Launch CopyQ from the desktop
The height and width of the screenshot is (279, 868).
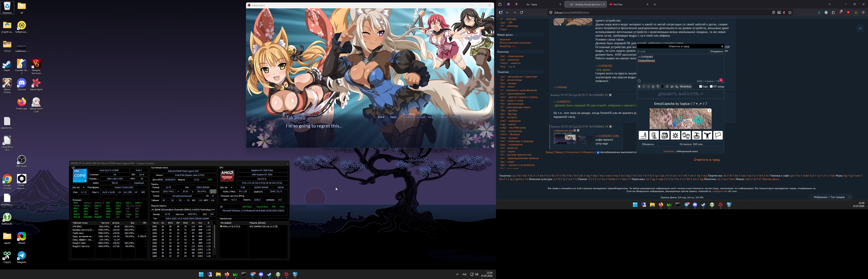[x=7, y=257]
